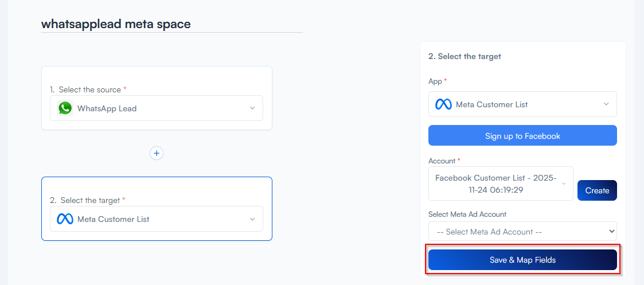Click the Sign up to Facebook button
644x285 pixels.
[x=522, y=136]
